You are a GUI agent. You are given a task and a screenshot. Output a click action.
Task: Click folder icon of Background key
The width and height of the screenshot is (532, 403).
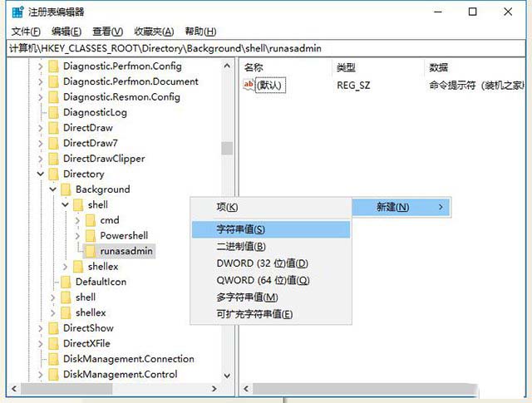[x=66, y=189]
